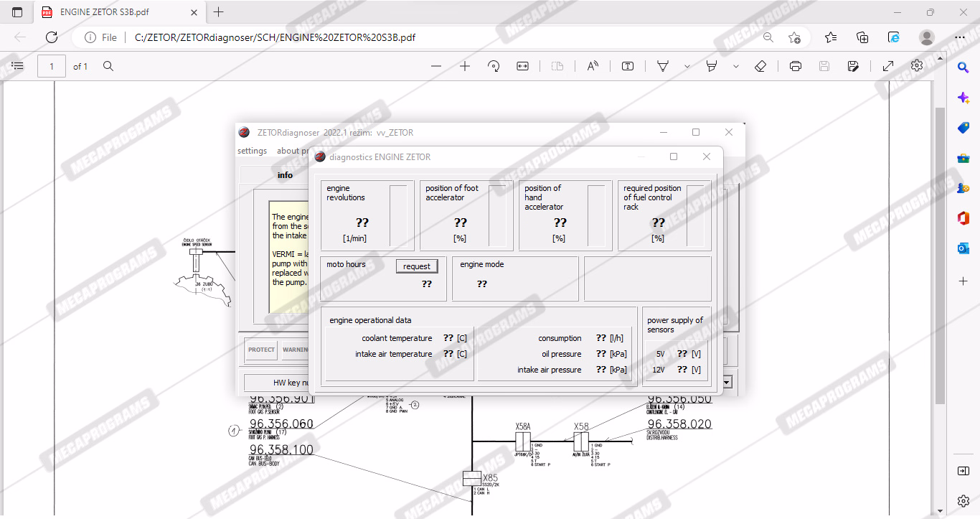
Task: Toggle sidebar visibility icon at bottom
Action: [963, 471]
